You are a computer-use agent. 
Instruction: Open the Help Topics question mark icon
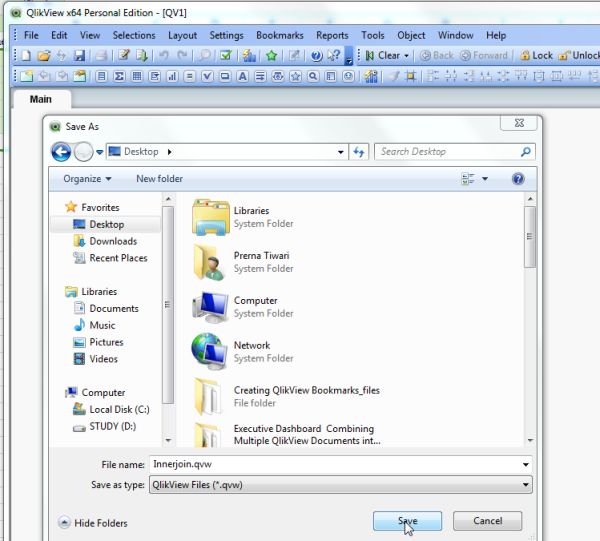(x=316, y=56)
